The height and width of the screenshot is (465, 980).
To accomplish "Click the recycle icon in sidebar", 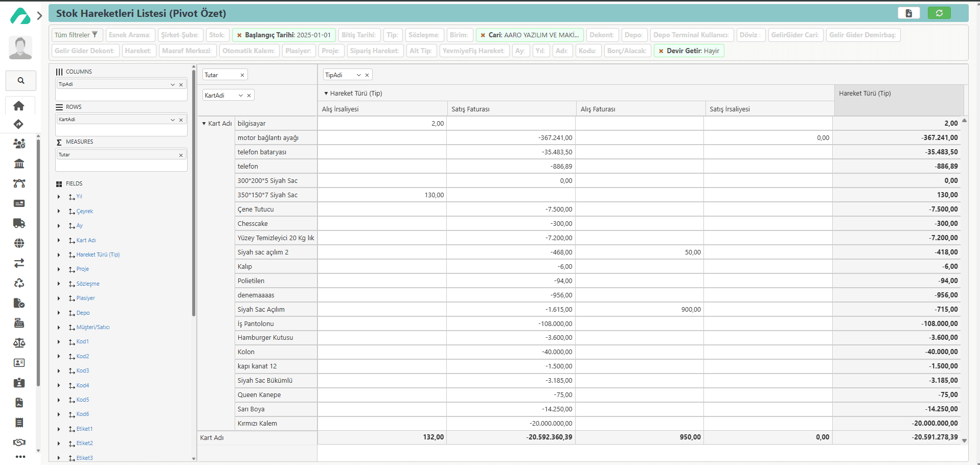I will point(19,283).
